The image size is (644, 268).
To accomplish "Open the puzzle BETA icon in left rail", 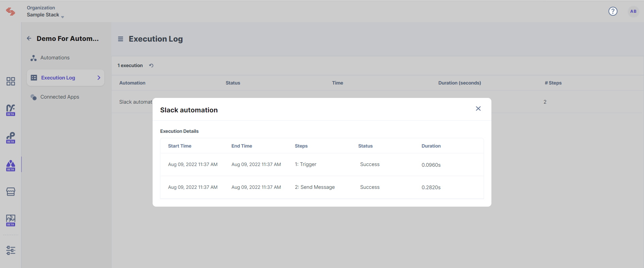I will tap(11, 220).
